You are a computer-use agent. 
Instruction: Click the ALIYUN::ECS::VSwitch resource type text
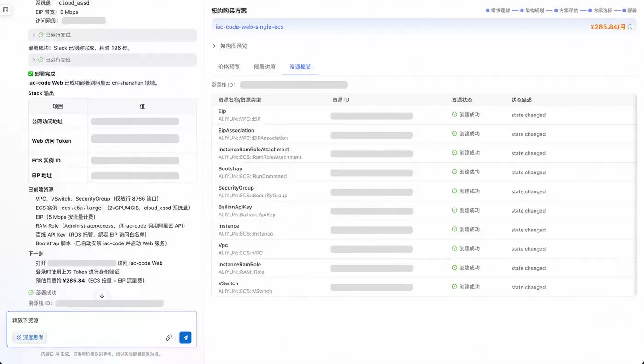[245, 291]
